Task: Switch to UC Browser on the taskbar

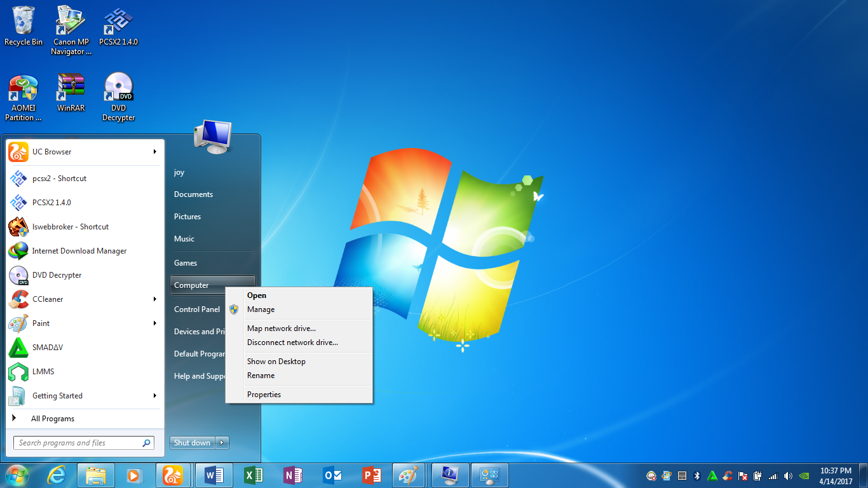Action: 173,475
